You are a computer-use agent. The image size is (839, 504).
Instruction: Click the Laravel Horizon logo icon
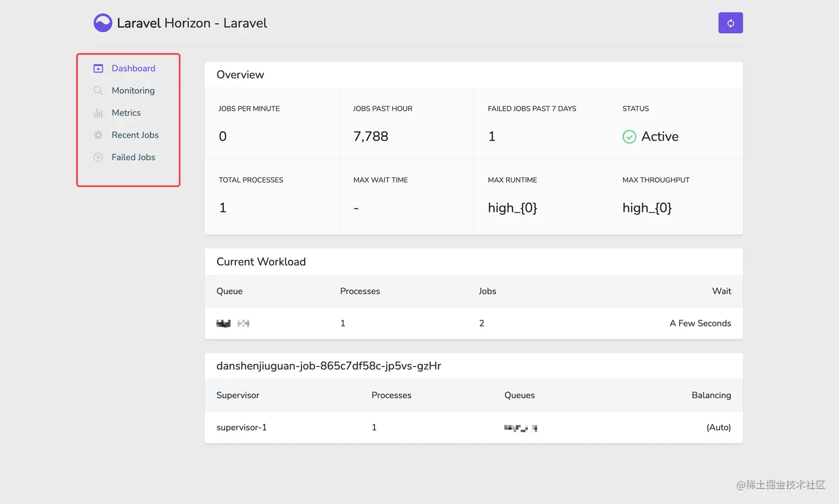(103, 23)
